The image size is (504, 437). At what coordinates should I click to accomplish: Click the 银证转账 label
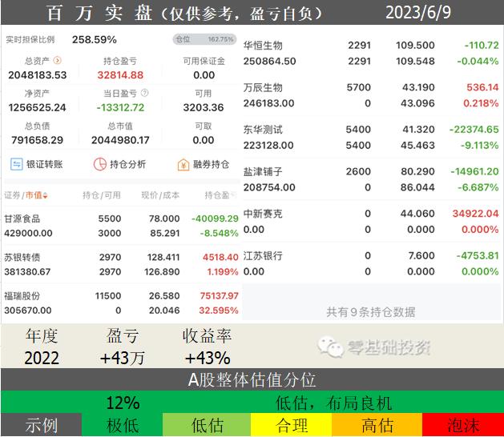click(x=44, y=164)
